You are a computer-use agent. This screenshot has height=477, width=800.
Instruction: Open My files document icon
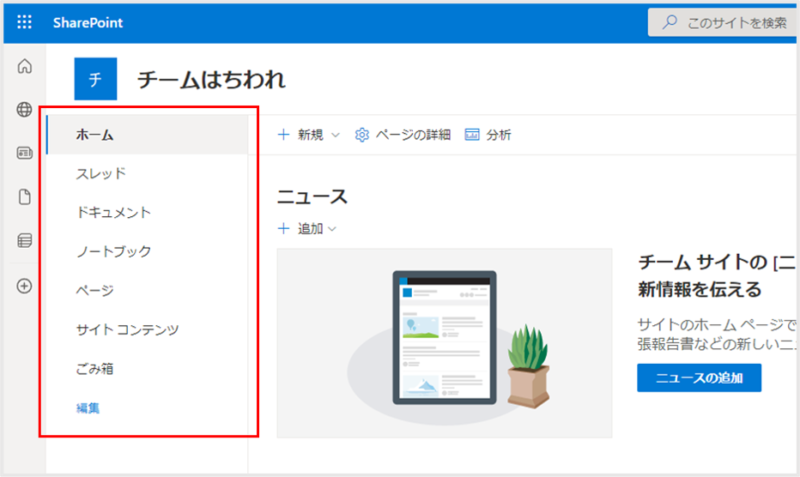click(x=25, y=197)
